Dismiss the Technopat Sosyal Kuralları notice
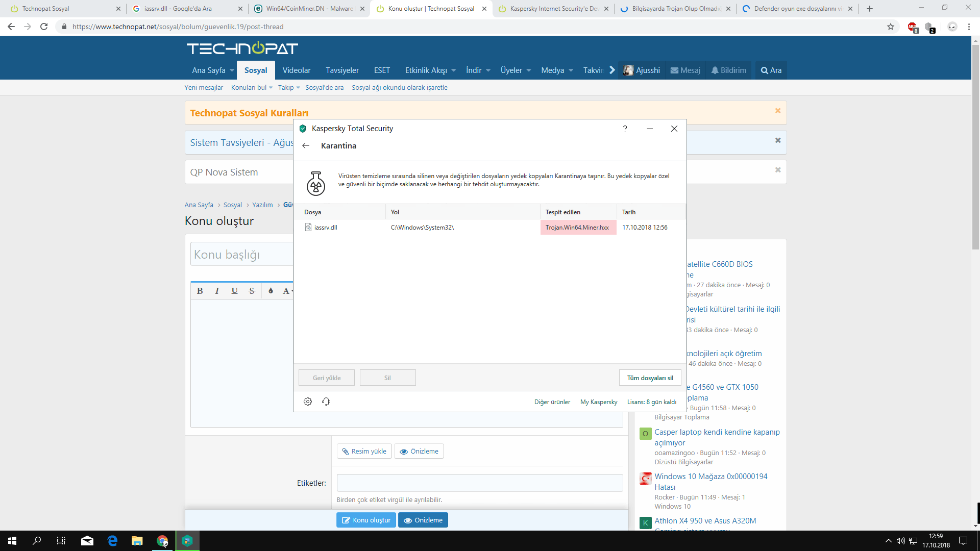The height and width of the screenshot is (551, 980). [778, 111]
